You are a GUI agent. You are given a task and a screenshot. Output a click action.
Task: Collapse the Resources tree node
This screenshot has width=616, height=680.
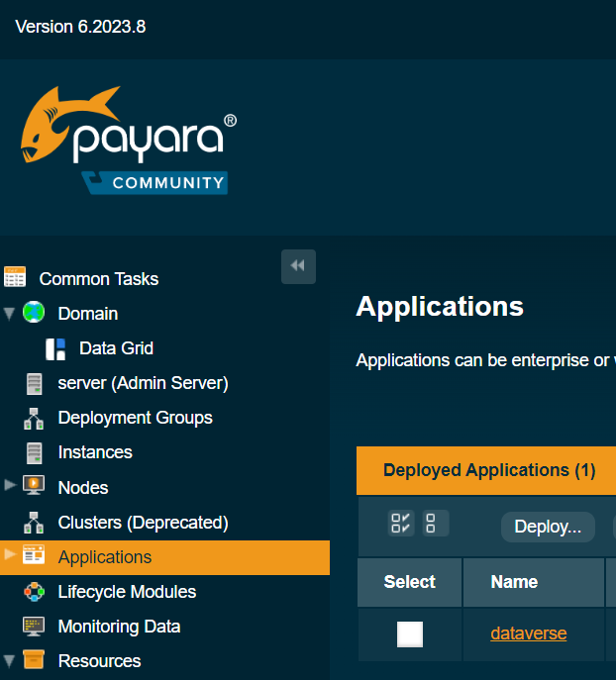[x=10, y=661]
